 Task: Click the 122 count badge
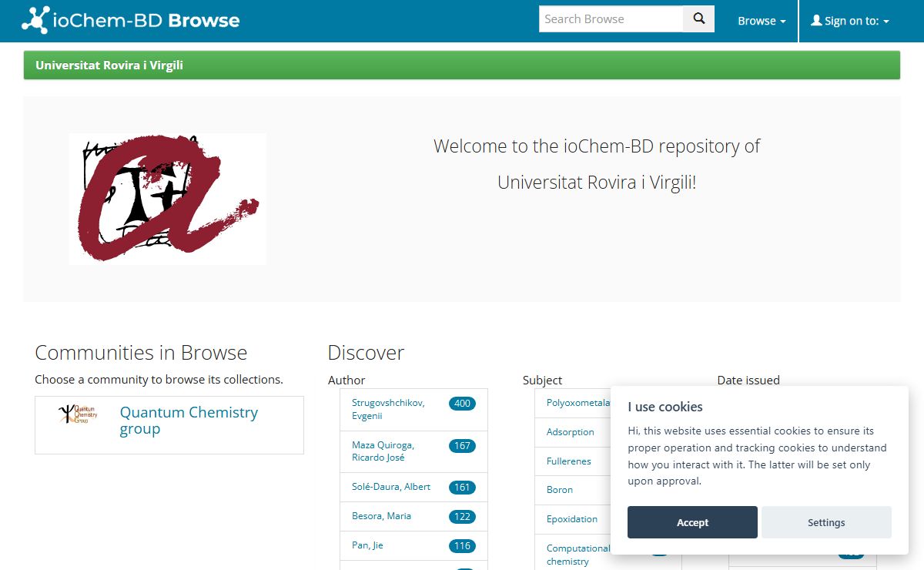pos(462,517)
